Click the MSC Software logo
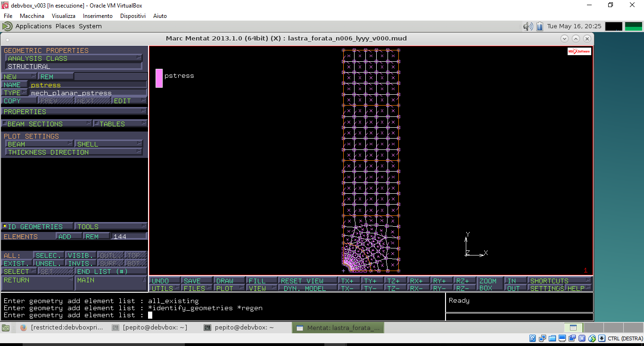 pyautogui.click(x=579, y=51)
